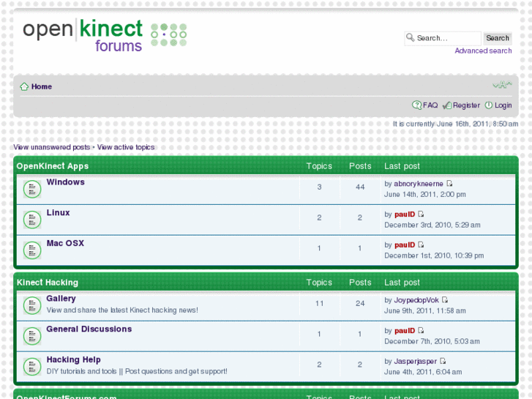View latest post icon by Jasperjasper

pos(443,362)
